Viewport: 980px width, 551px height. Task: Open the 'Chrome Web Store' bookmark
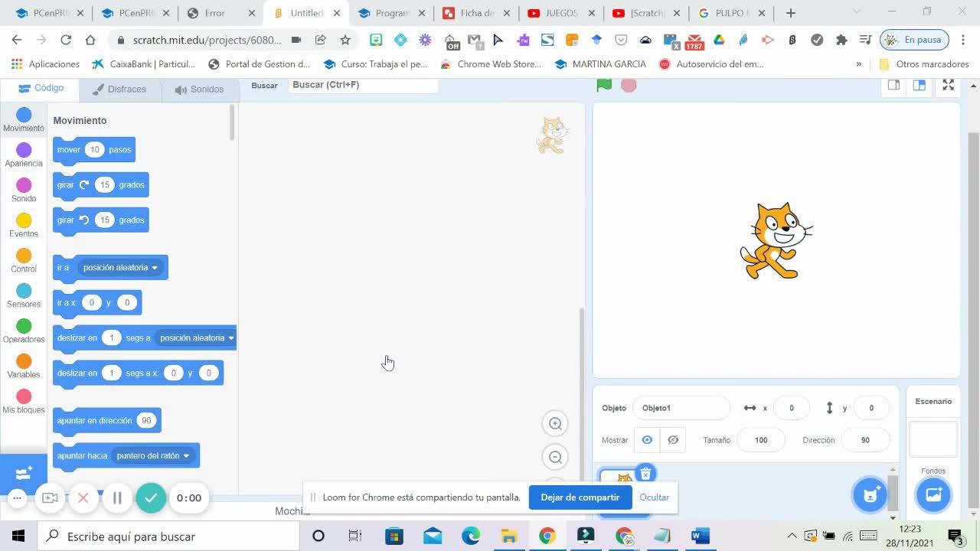491,64
